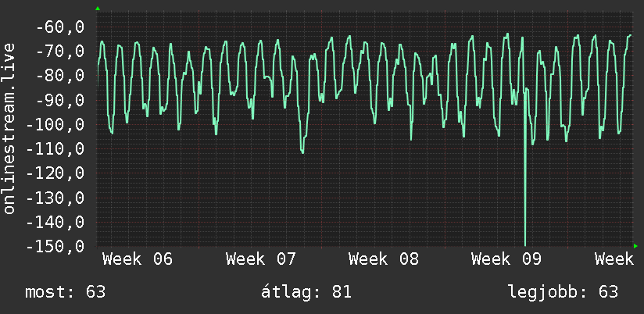
Task: Click the -60,0 y-axis value
Action: pyautogui.click(x=60, y=27)
